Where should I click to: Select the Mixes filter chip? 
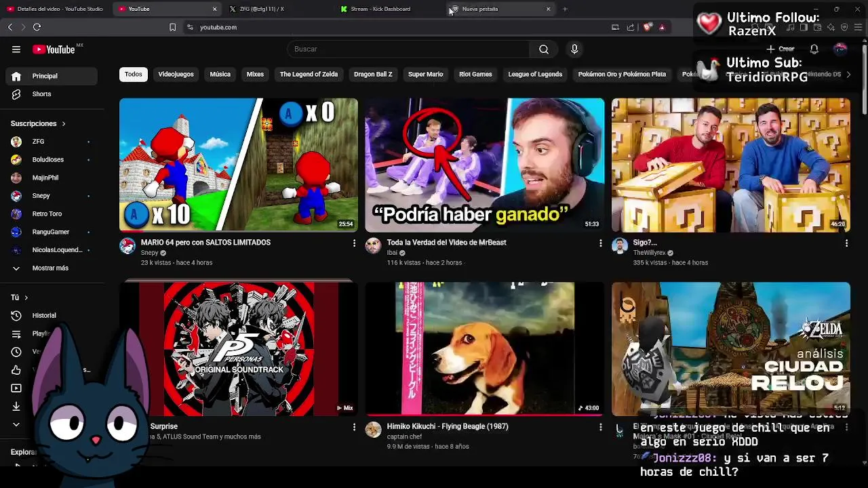(255, 75)
